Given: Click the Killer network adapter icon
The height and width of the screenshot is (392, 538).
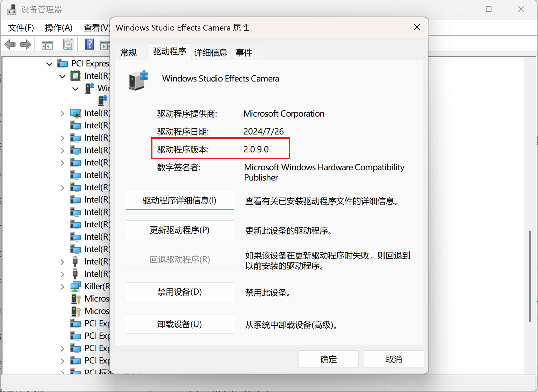Looking at the screenshot, I should coord(75,286).
